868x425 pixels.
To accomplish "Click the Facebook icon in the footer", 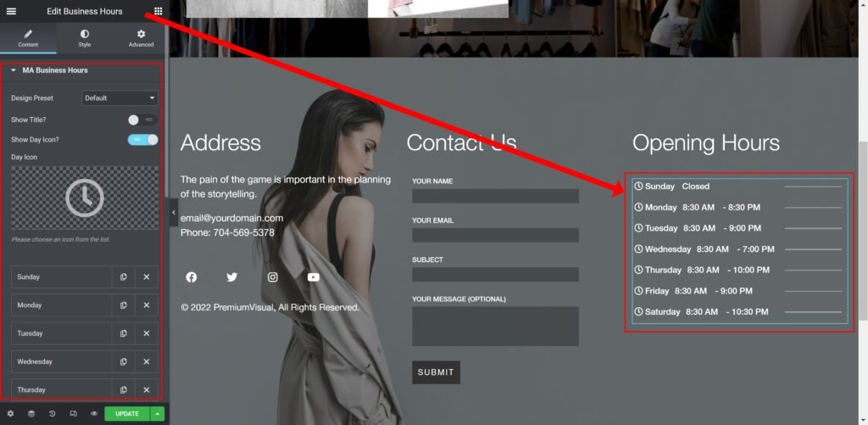I will pyautogui.click(x=192, y=277).
